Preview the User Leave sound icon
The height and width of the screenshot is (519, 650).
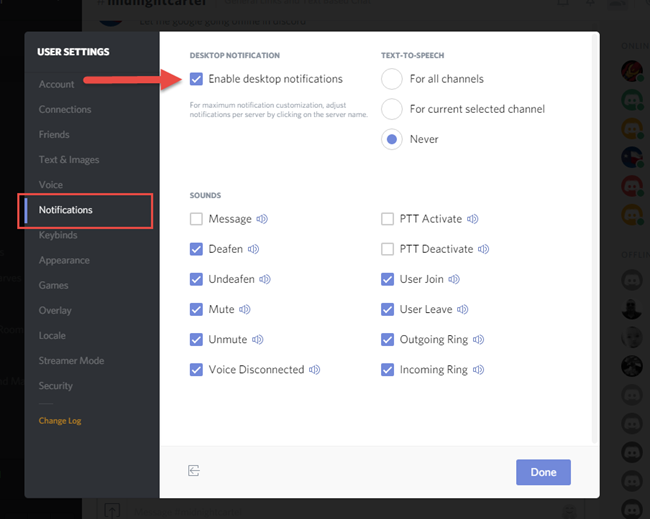tap(463, 309)
